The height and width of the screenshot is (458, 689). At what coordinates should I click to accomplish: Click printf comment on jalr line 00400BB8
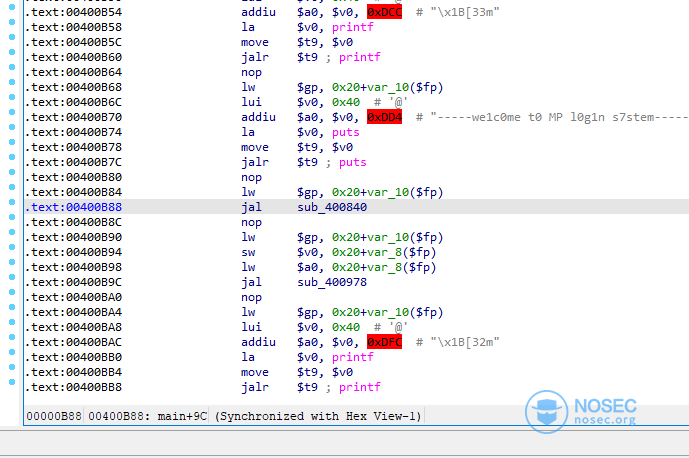pyautogui.click(x=360, y=387)
